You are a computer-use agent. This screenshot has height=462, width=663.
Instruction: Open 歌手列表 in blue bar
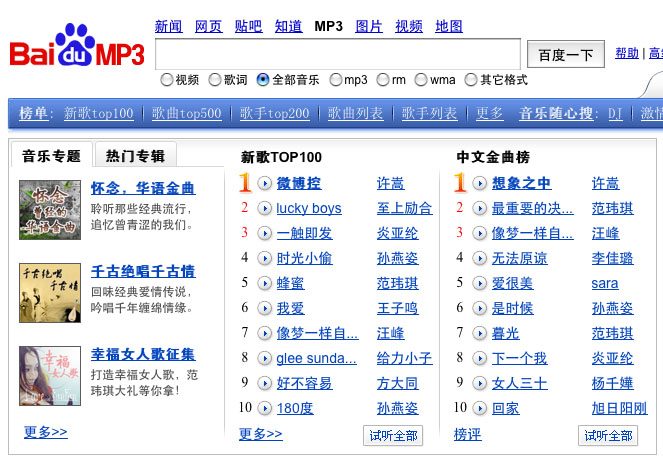[x=430, y=113]
